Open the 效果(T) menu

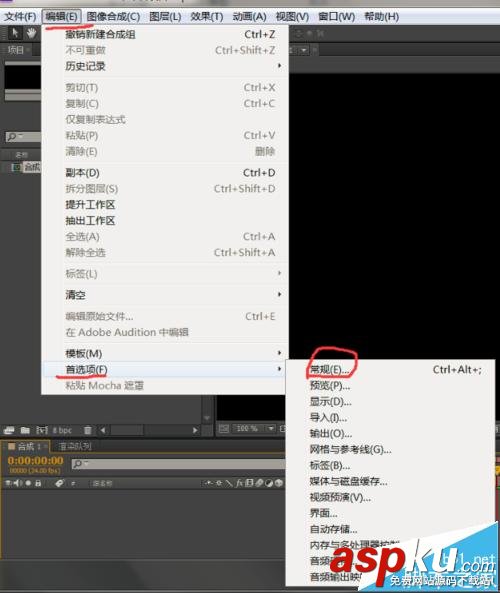(207, 17)
